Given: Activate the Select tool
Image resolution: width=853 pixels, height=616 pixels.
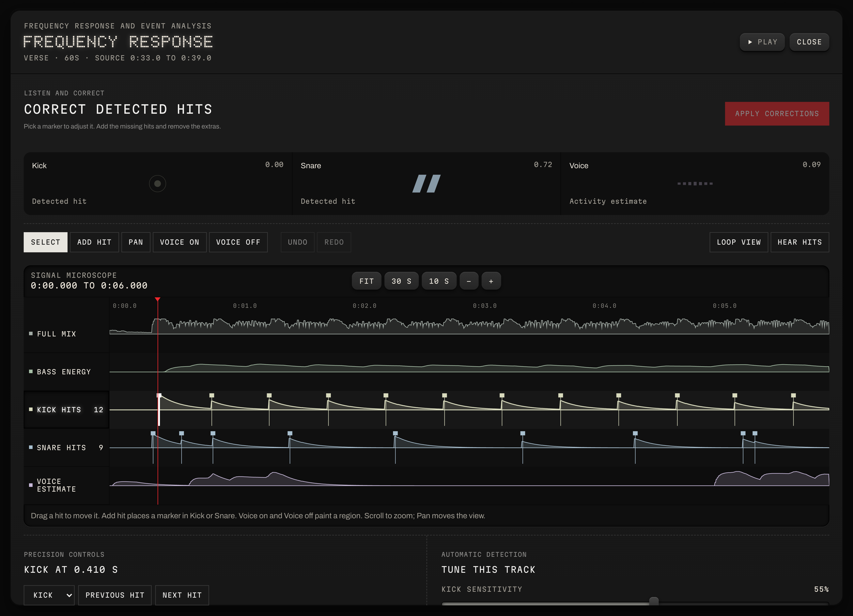Looking at the screenshot, I should coord(45,242).
